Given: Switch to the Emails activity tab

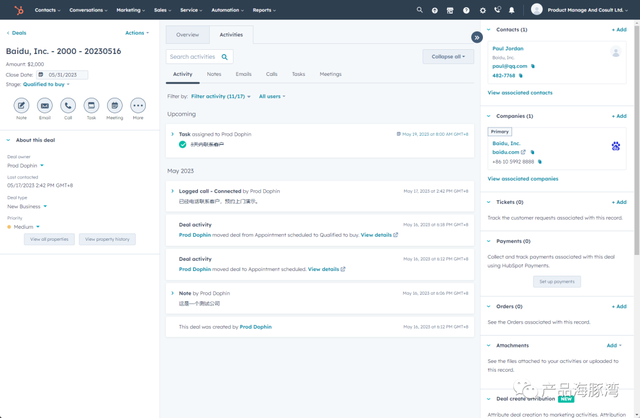Looking at the screenshot, I should (x=243, y=74).
